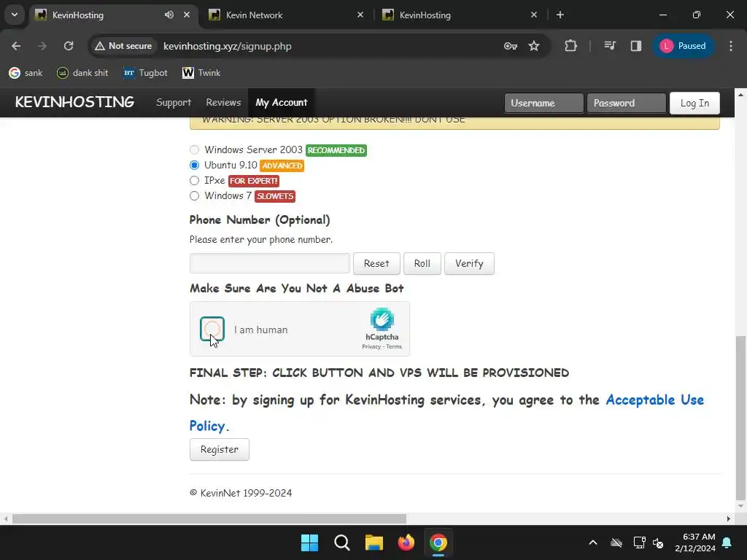
Task: Click the page scroll down arrow
Action: [740, 506]
